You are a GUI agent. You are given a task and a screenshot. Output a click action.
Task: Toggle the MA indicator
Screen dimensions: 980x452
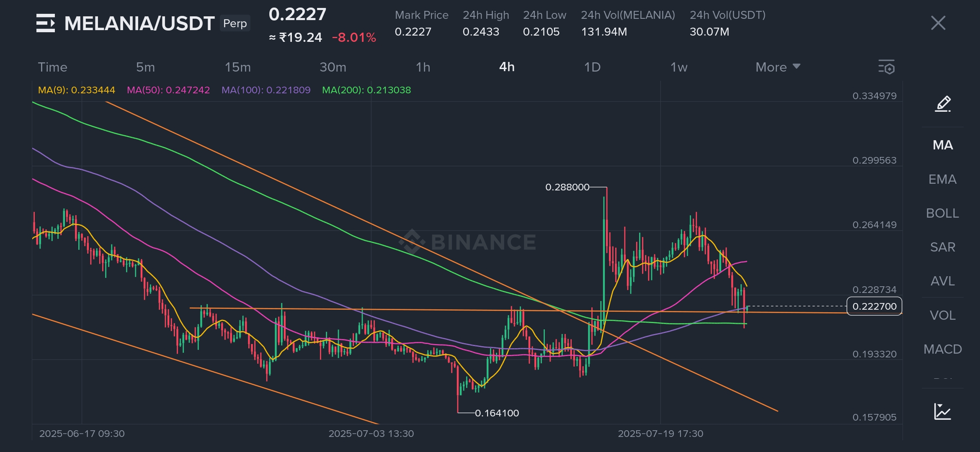[942, 145]
